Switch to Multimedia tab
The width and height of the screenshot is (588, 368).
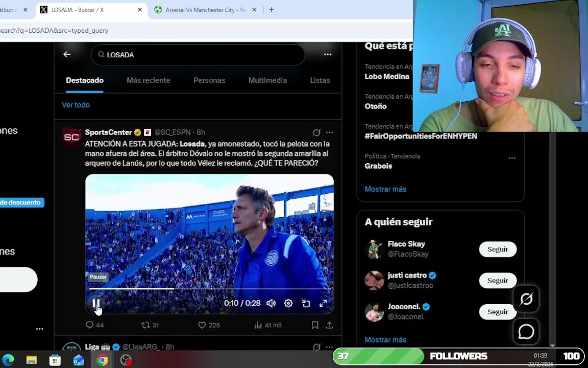[267, 80]
